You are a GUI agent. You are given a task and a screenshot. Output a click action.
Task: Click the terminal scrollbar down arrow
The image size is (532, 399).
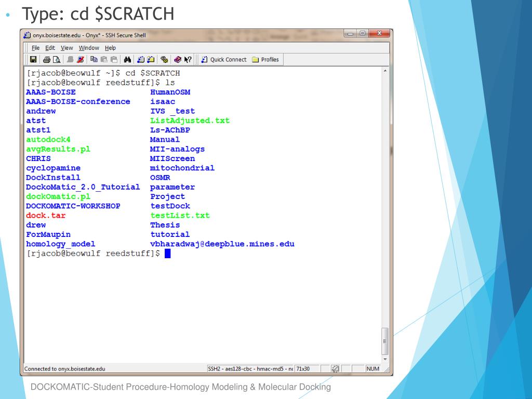tap(385, 358)
